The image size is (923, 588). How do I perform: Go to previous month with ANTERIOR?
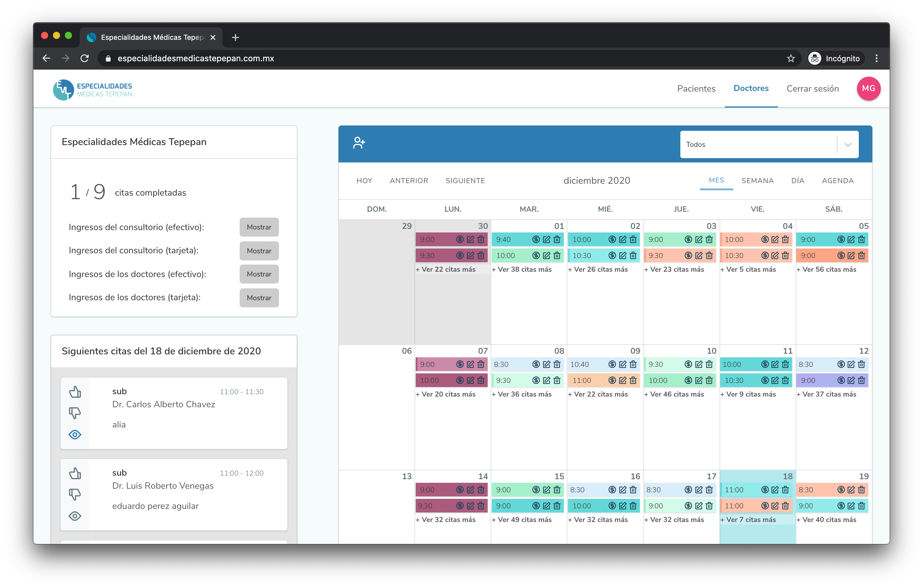click(409, 181)
